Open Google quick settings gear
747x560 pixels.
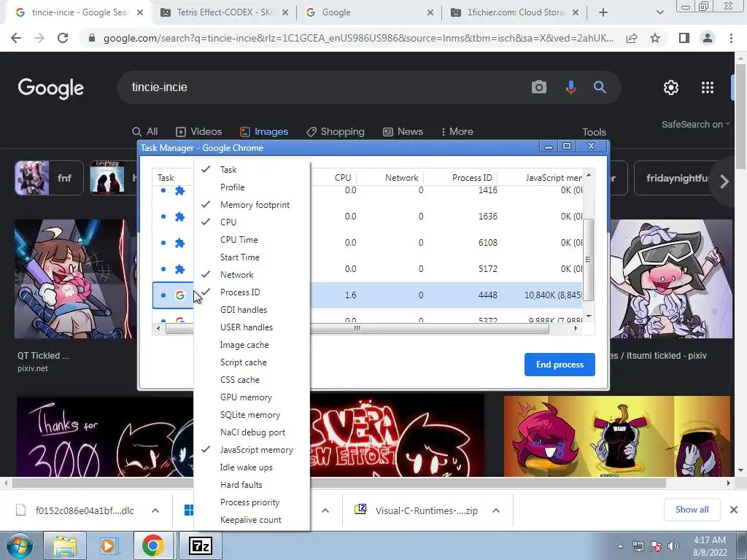[x=671, y=87]
